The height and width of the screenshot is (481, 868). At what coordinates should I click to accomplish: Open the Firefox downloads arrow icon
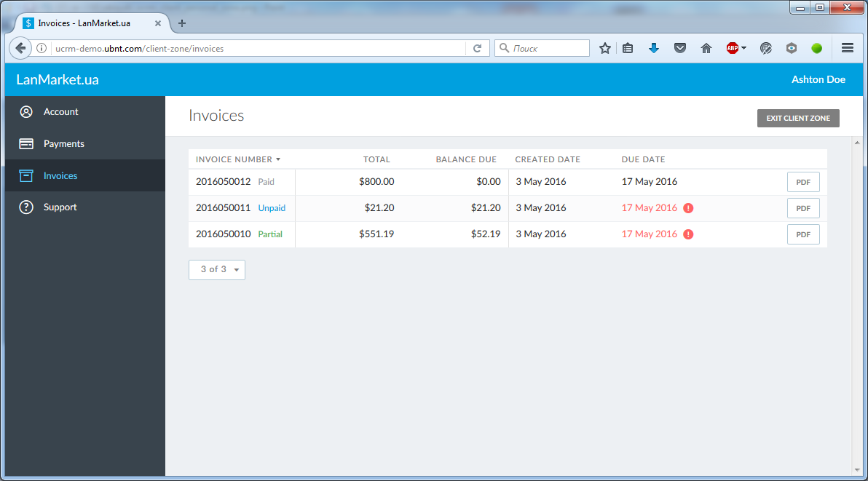click(654, 48)
